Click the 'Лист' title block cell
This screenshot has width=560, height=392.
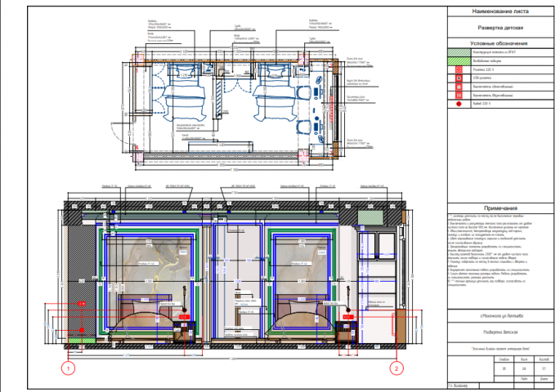point(523,359)
